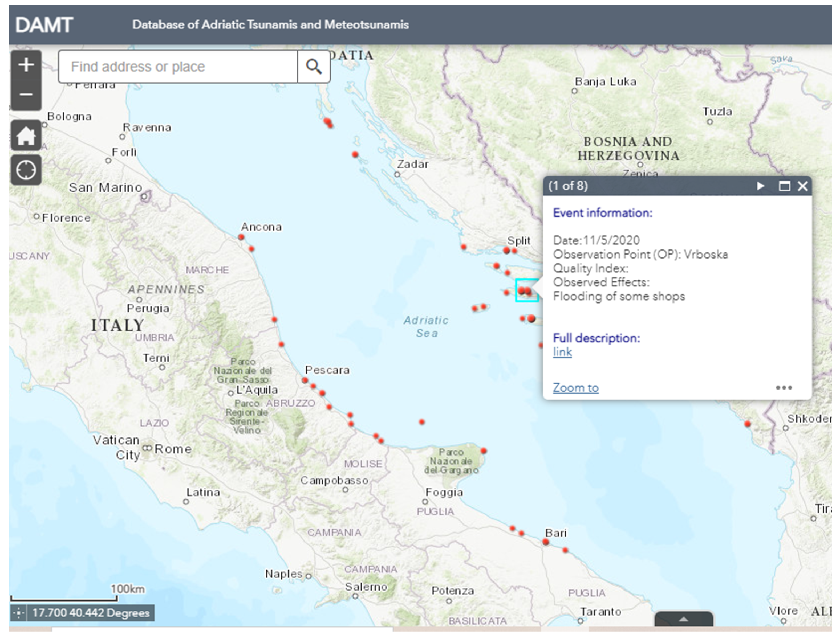Focus the Find address or place field
The width and height of the screenshot is (840, 639).
[x=178, y=67]
